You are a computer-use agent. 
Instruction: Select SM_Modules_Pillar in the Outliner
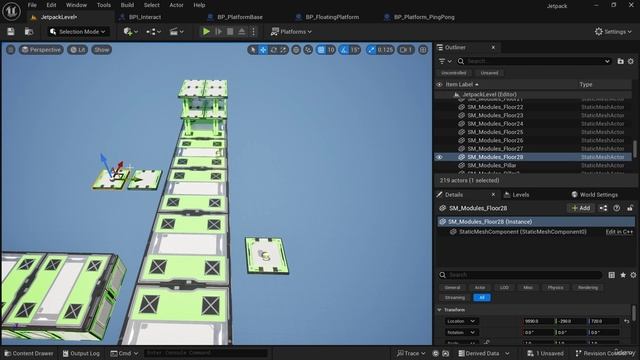491,165
